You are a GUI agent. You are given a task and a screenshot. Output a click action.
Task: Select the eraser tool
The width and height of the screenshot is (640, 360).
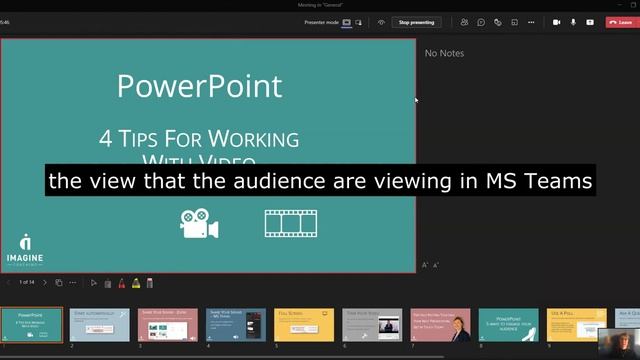[x=150, y=283]
